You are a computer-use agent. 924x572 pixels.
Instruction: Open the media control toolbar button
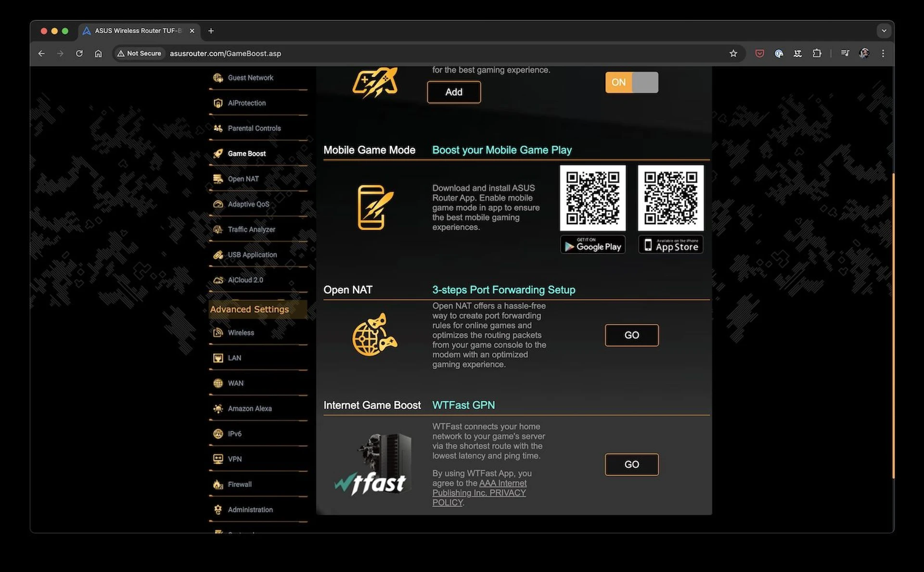[x=845, y=53]
